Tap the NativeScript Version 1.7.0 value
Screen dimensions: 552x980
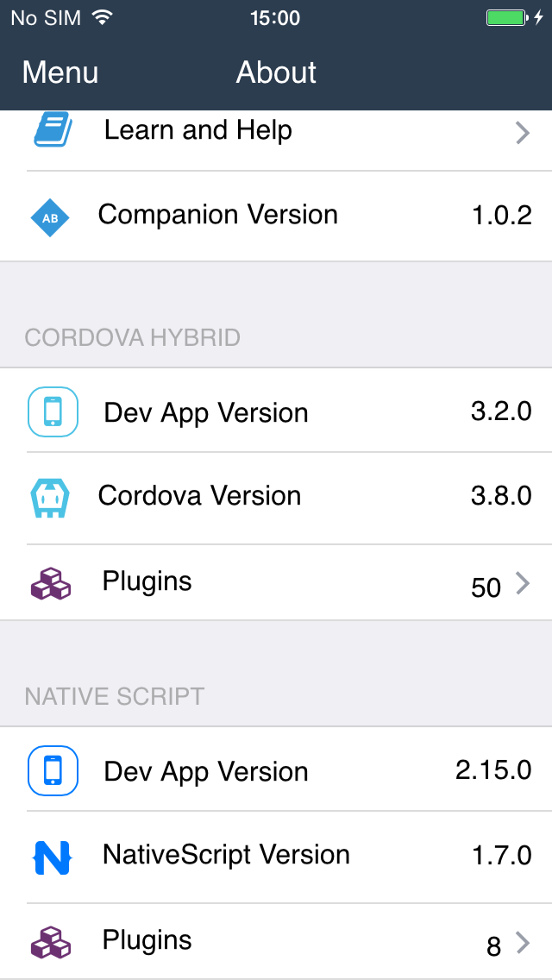pyautogui.click(x=501, y=856)
